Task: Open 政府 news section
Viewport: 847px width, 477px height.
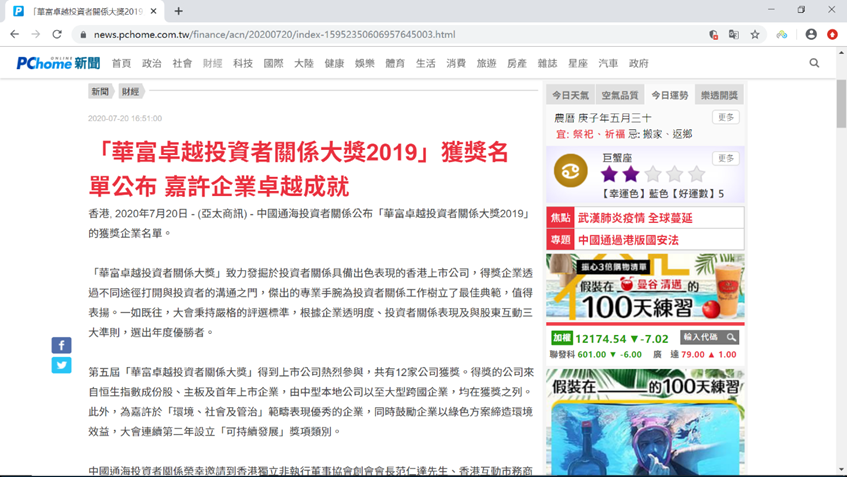Action: point(638,63)
